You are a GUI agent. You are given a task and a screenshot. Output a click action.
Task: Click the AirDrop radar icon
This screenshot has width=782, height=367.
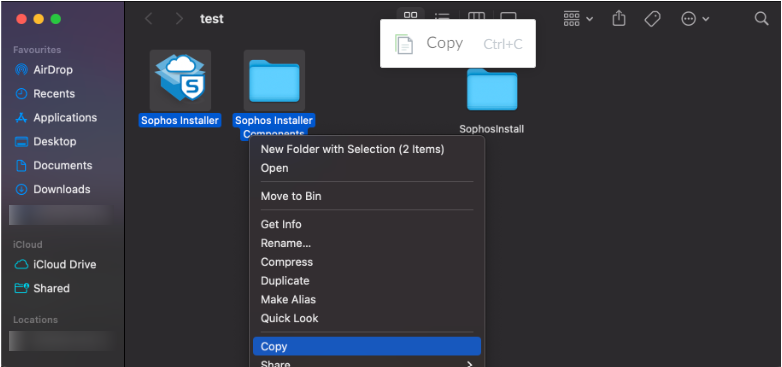click(x=21, y=70)
